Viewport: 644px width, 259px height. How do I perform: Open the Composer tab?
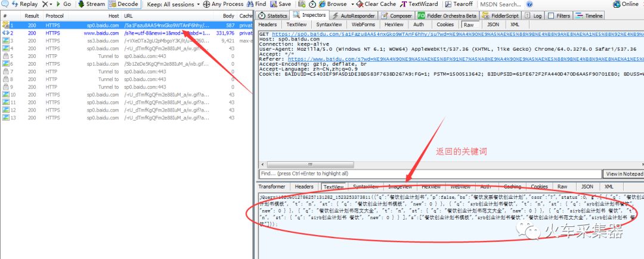click(397, 16)
